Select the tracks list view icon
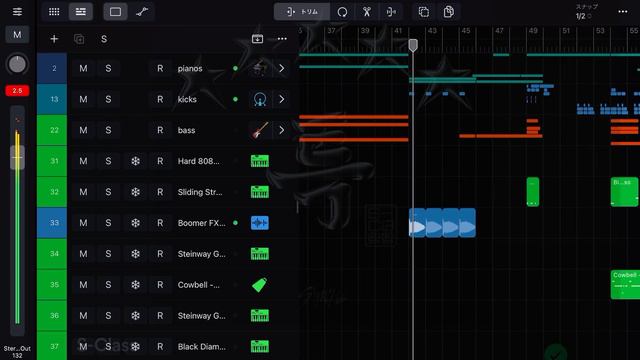 coord(80,12)
